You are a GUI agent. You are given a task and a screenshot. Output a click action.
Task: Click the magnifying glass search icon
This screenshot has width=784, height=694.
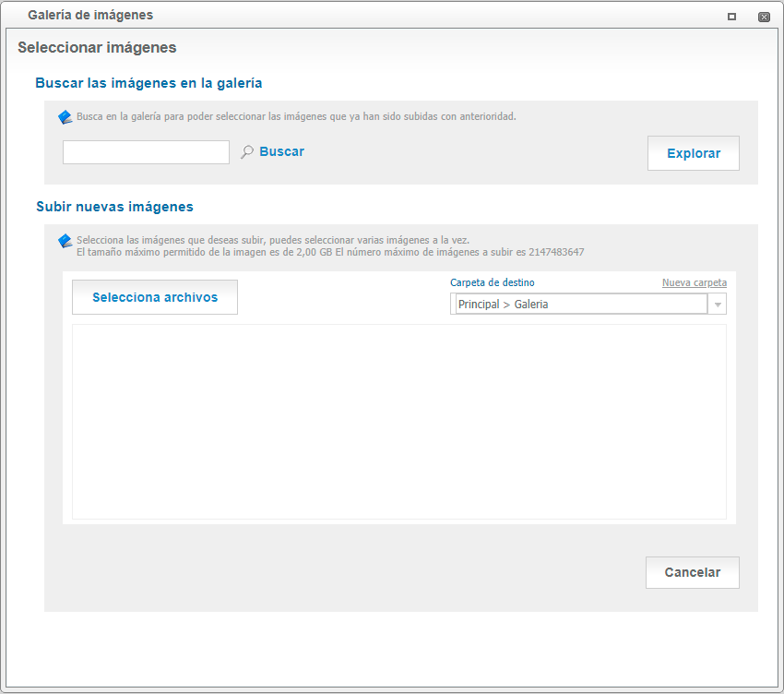(x=247, y=152)
